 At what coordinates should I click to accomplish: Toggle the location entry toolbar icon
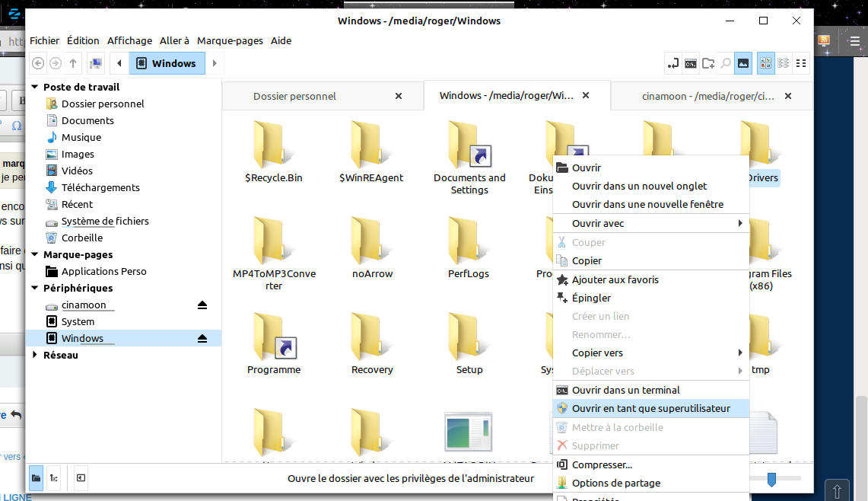672,63
